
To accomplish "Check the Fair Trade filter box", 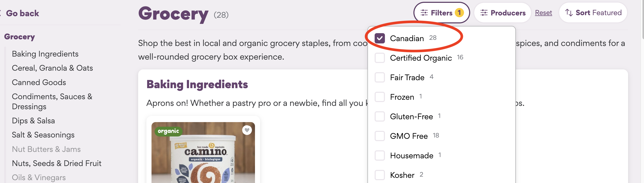I will pos(380,77).
